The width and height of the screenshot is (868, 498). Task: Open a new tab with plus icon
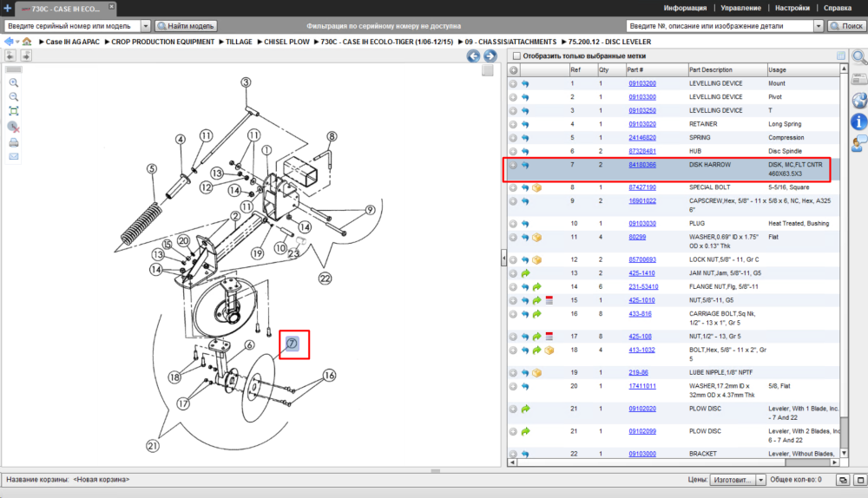pyautogui.click(x=7, y=8)
